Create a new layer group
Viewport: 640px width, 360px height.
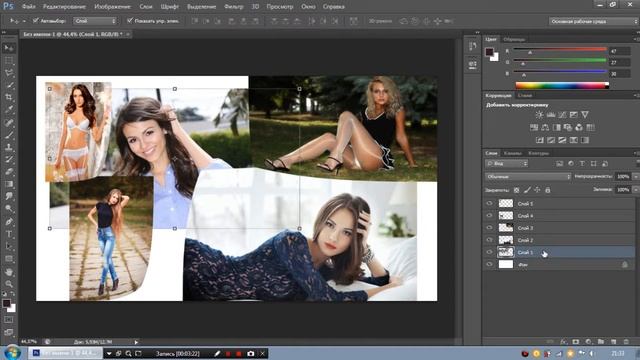coord(601,341)
